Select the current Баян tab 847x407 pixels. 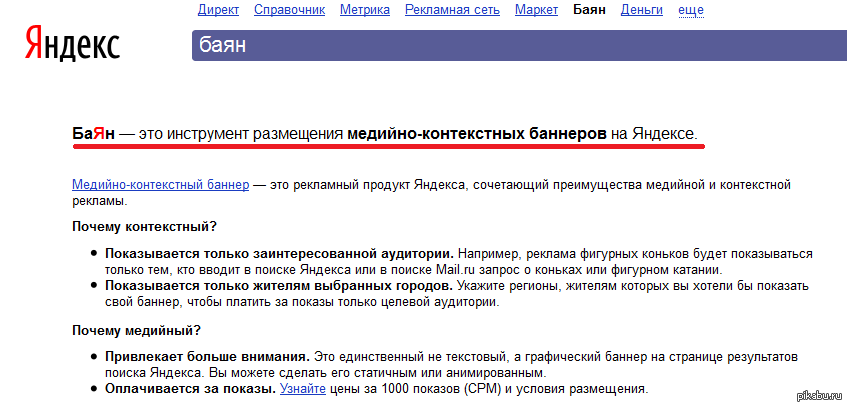click(x=589, y=10)
